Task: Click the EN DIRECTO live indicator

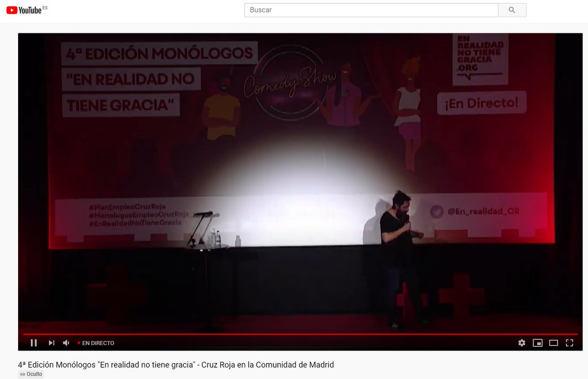Action: click(x=96, y=343)
